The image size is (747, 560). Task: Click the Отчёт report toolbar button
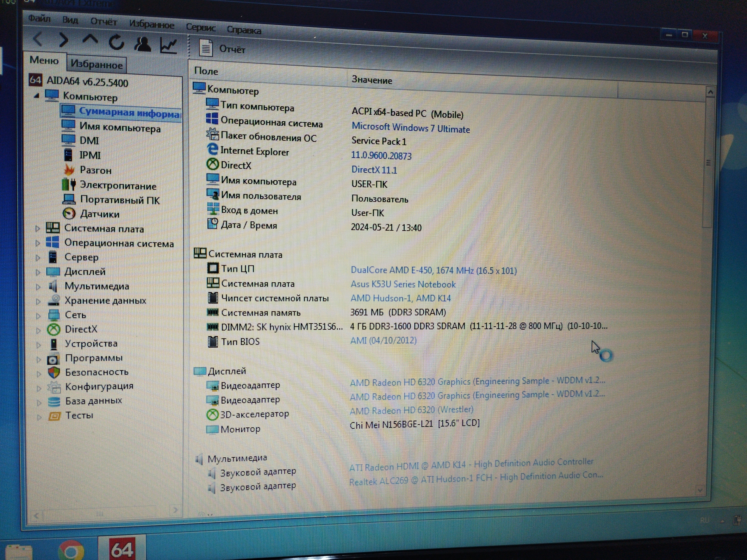[222, 49]
